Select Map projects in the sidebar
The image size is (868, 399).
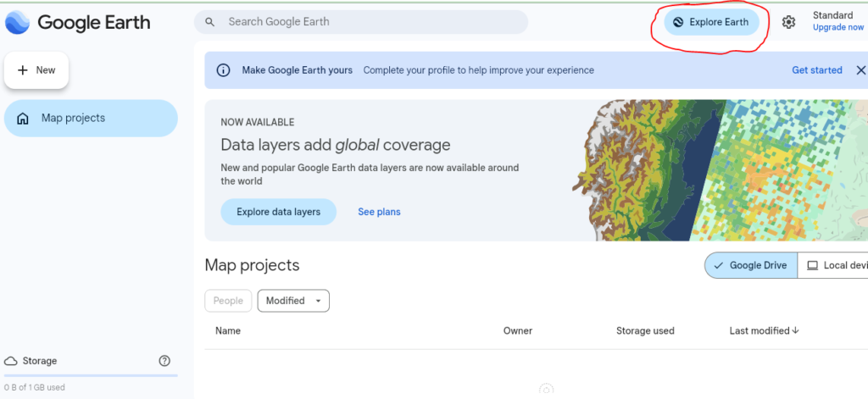[x=91, y=118]
